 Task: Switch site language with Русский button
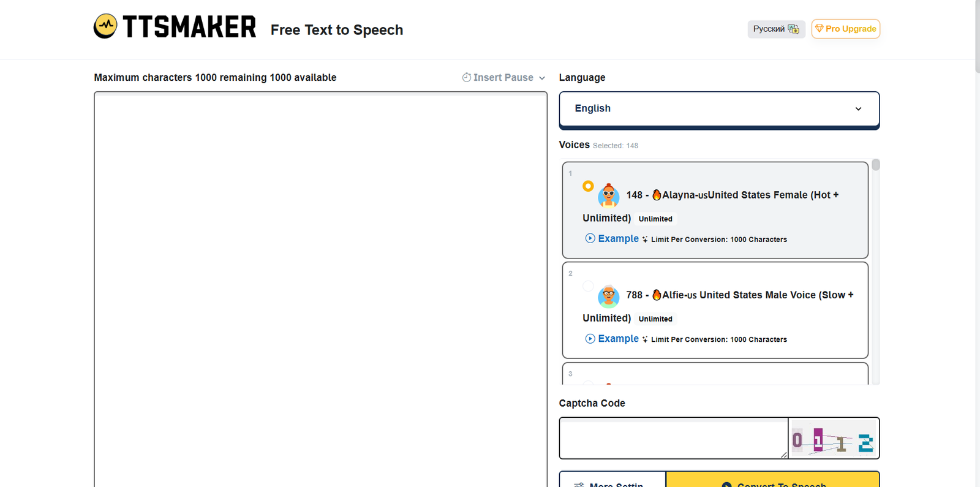pos(775,29)
